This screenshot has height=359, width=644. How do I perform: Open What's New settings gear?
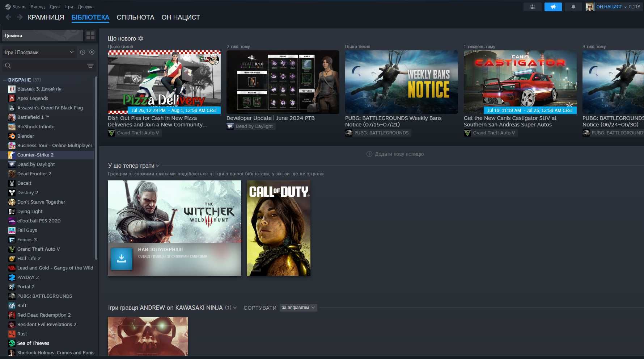point(141,38)
